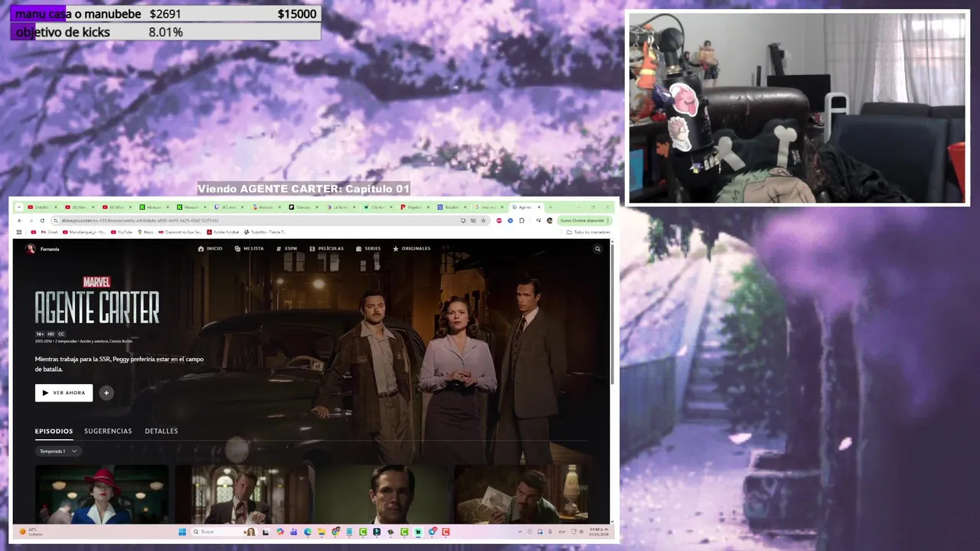Image resolution: width=980 pixels, height=551 pixels.
Task: Click the manu casa o manubebe goal bar
Action: (x=165, y=14)
